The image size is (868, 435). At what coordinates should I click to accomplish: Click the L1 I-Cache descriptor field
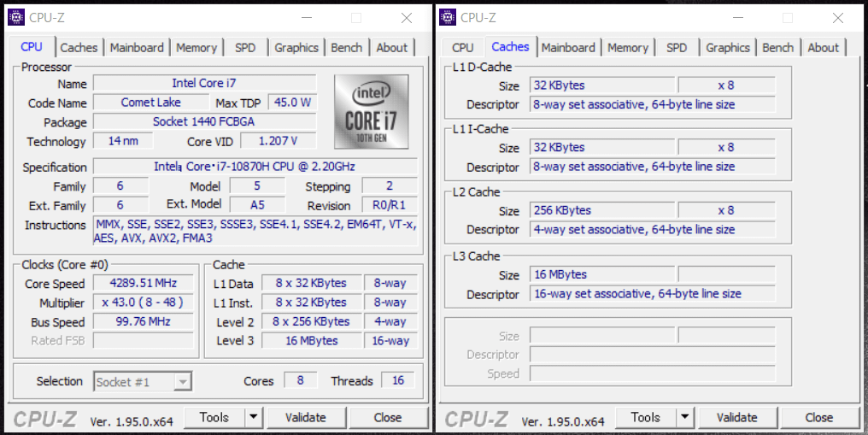pyautogui.click(x=653, y=167)
